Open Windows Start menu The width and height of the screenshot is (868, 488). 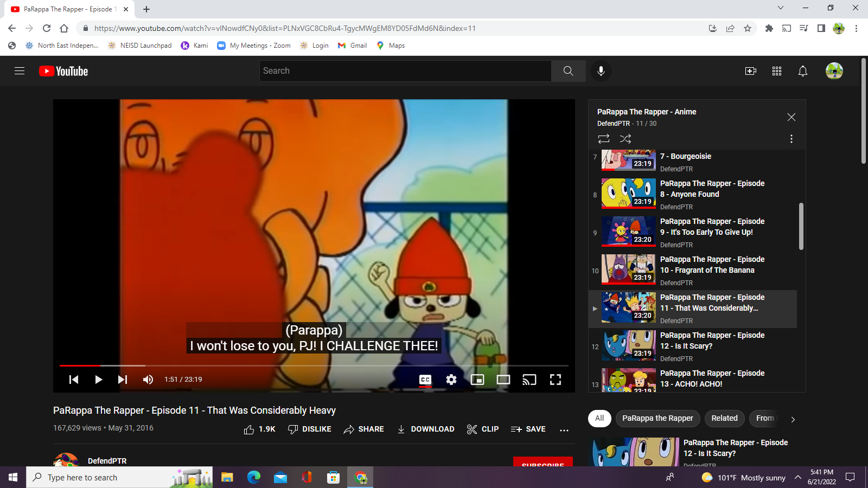13,477
